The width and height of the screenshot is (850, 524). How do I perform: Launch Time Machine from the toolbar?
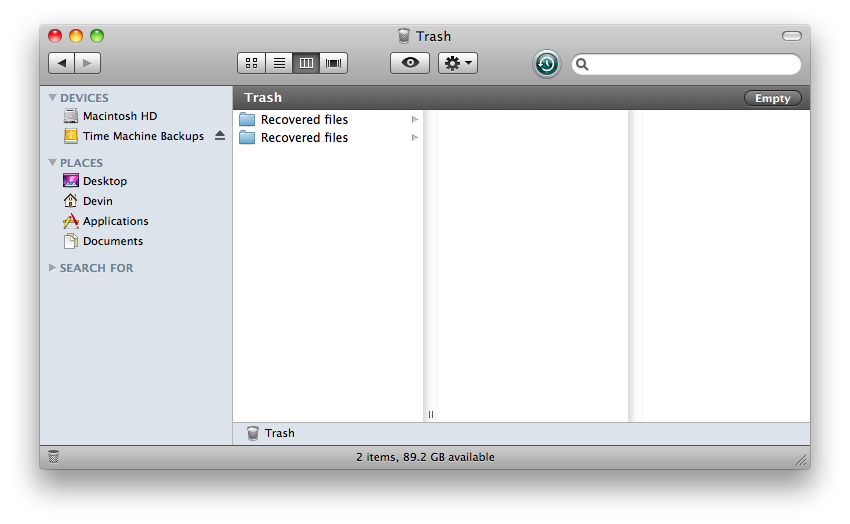click(546, 64)
